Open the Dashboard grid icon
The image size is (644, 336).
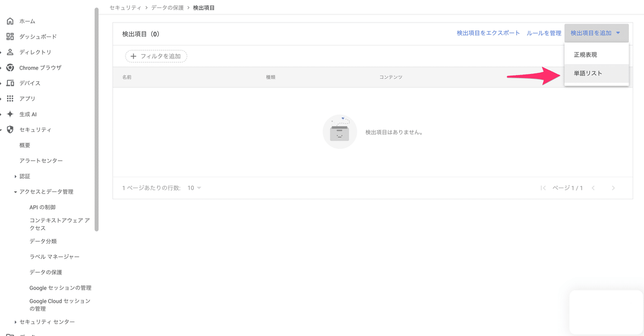tap(10, 37)
